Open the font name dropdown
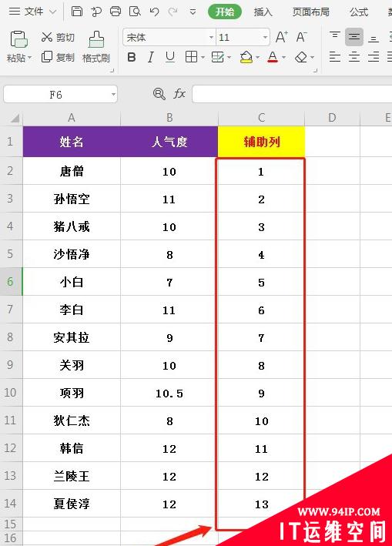 coord(211,37)
